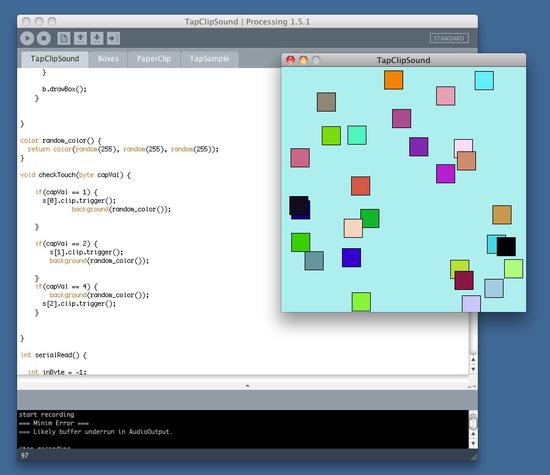The height and width of the screenshot is (475, 550).
Task: Open a sketch with the up-arrow icon
Action: pyautogui.click(x=80, y=38)
